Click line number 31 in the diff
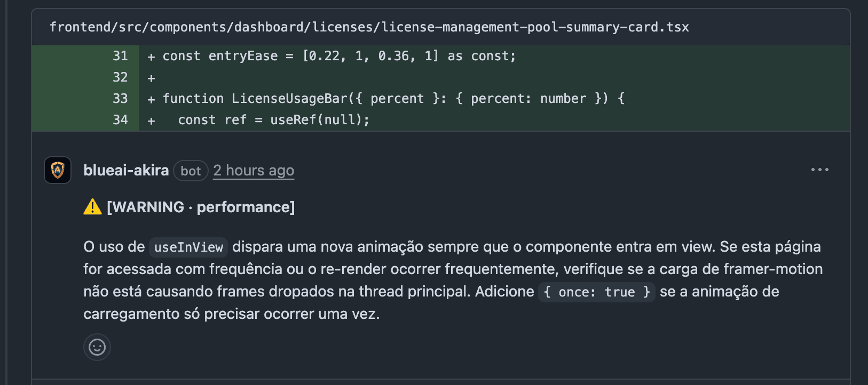The height and width of the screenshot is (385, 868). point(121,55)
